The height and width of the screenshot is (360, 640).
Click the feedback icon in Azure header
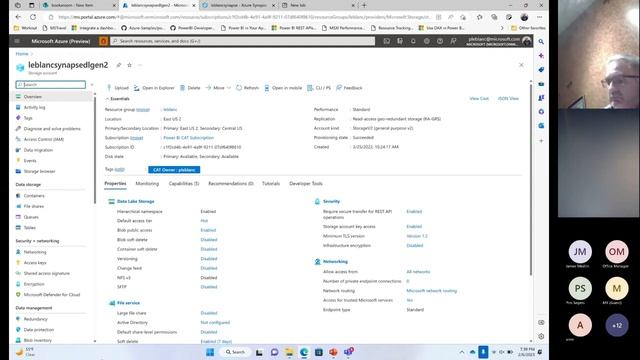[453, 41]
